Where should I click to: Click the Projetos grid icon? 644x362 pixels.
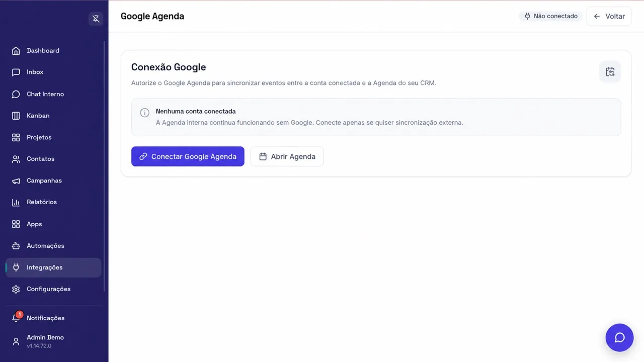(x=16, y=137)
